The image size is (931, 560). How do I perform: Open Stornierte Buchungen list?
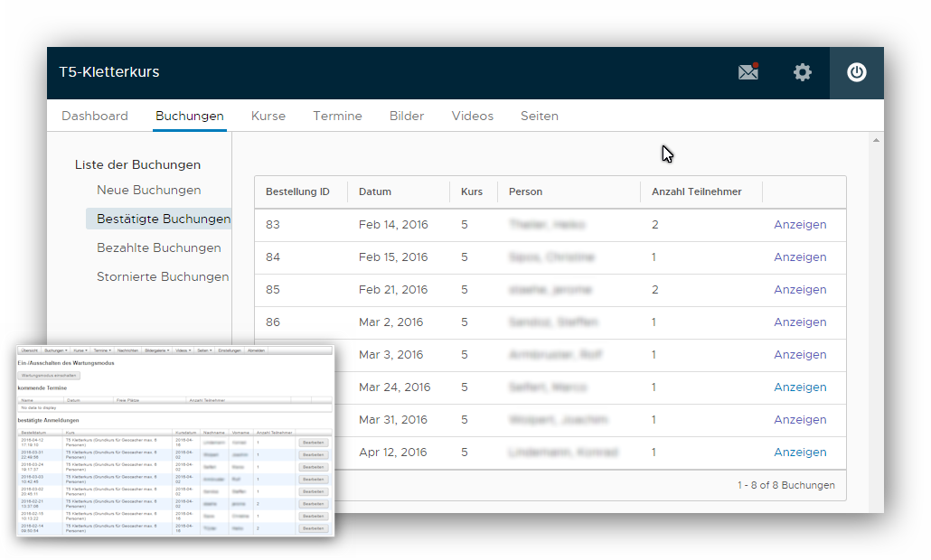pyautogui.click(x=163, y=277)
